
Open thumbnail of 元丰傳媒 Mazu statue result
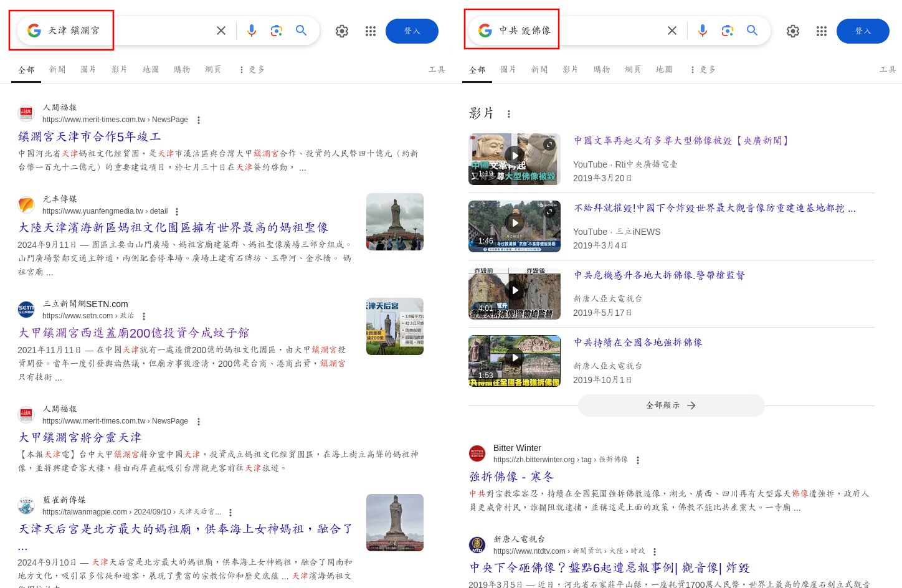pyautogui.click(x=395, y=222)
